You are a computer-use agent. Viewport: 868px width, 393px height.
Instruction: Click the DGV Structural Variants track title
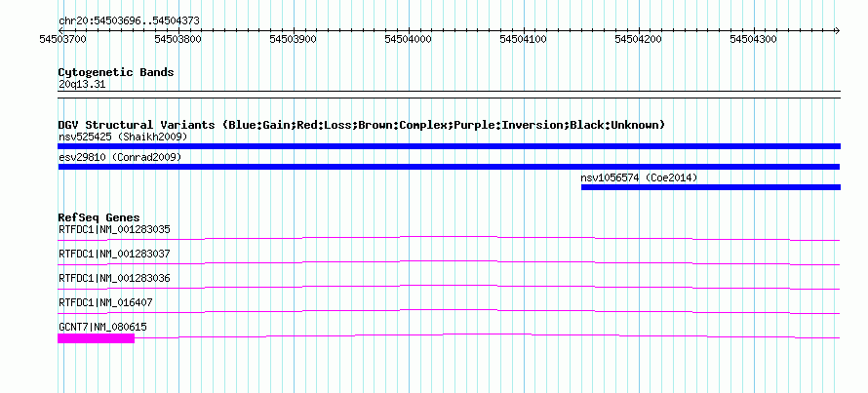[x=362, y=125]
